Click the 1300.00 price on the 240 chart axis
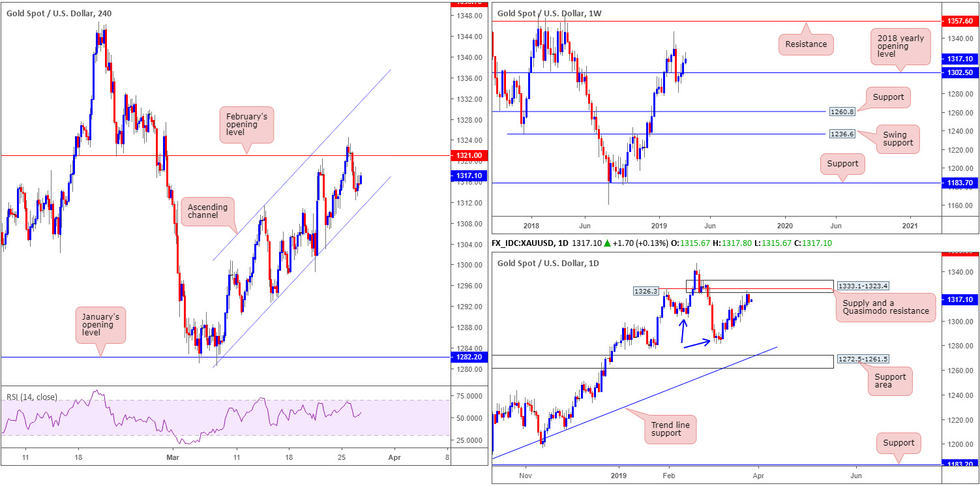 pos(469,265)
